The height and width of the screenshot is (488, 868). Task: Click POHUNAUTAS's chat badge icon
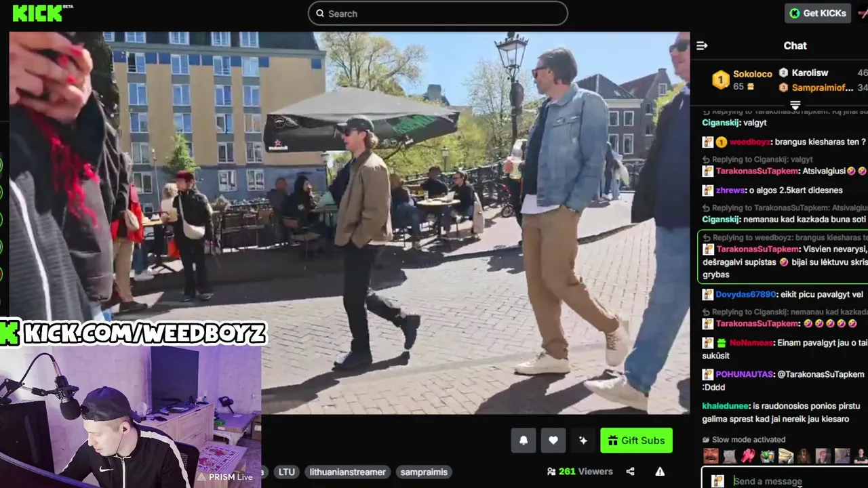click(x=708, y=374)
